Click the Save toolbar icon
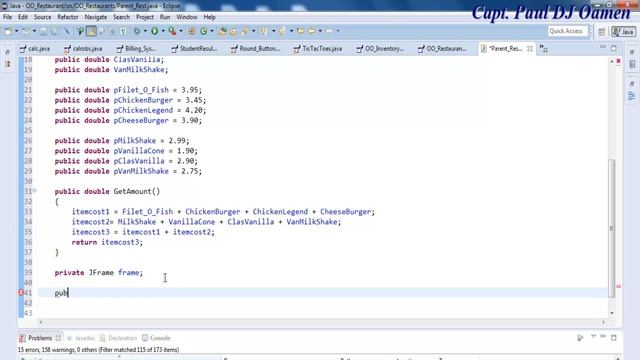This screenshot has height=360, width=640. point(43,31)
